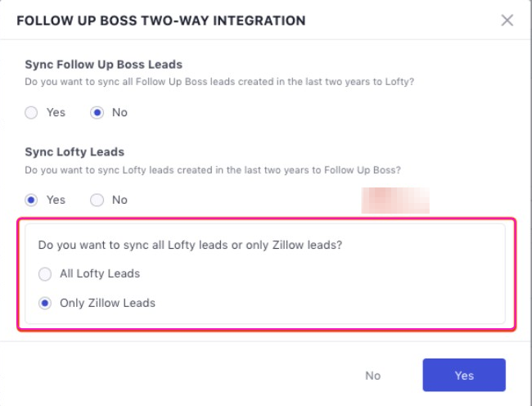The height and width of the screenshot is (406, 532).
Task: Click "Yes" label text under Sync Lofty Leads
Action: pos(56,200)
